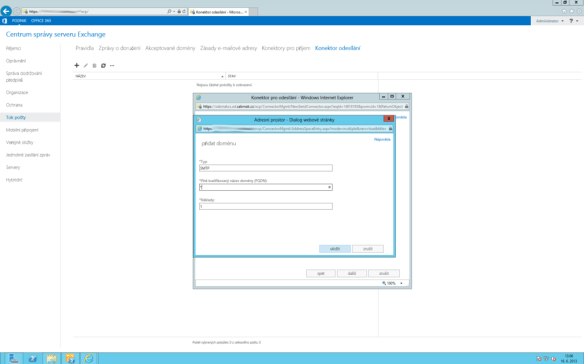584x364 pixels.
Task: Open Mobilní připojení in left navigation
Action: pos(22,130)
